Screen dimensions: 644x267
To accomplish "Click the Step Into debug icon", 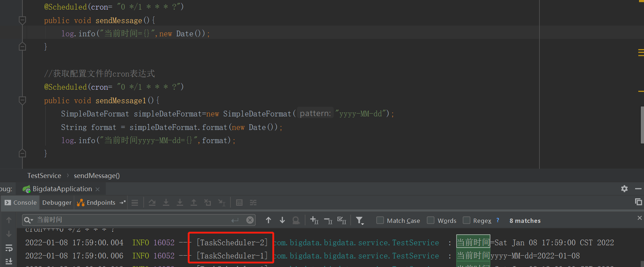I will tap(166, 203).
